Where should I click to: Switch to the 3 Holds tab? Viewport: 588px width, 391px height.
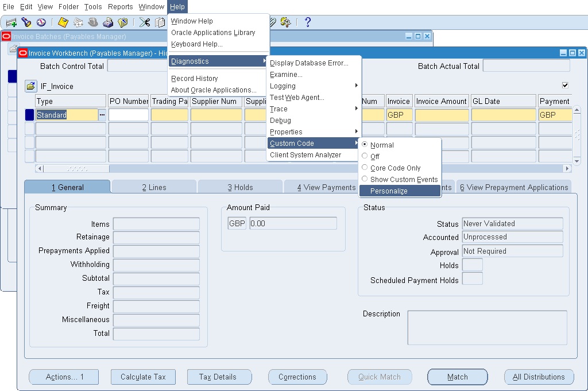coord(240,187)
